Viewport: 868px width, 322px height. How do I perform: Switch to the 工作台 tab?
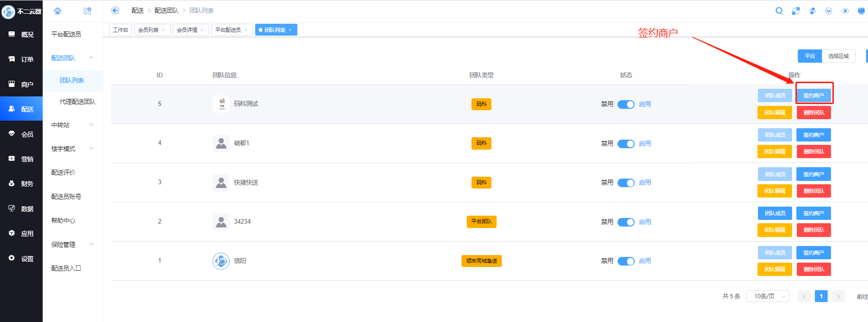pyautogui.click(x=120, y=30)
